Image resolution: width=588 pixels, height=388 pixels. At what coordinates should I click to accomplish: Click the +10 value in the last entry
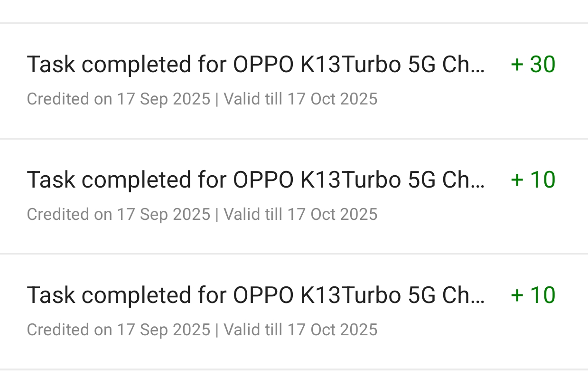coord(533,295)
